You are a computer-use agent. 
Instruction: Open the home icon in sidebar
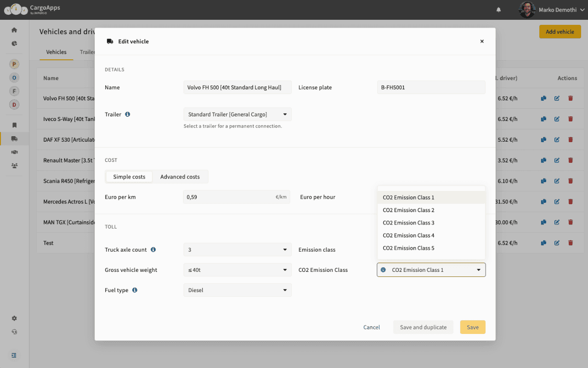coord(14,30)
